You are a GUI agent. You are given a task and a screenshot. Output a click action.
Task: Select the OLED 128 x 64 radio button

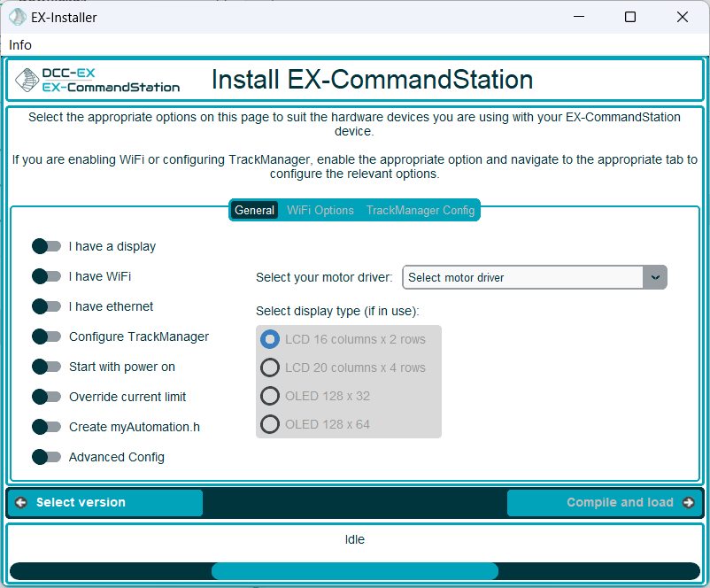[x=270, y=424]
